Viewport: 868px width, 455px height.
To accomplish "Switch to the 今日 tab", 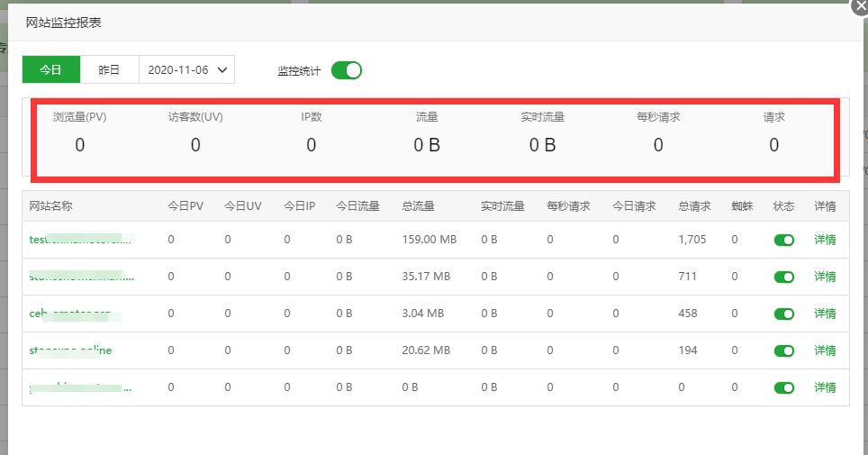I will click(51, 70).
